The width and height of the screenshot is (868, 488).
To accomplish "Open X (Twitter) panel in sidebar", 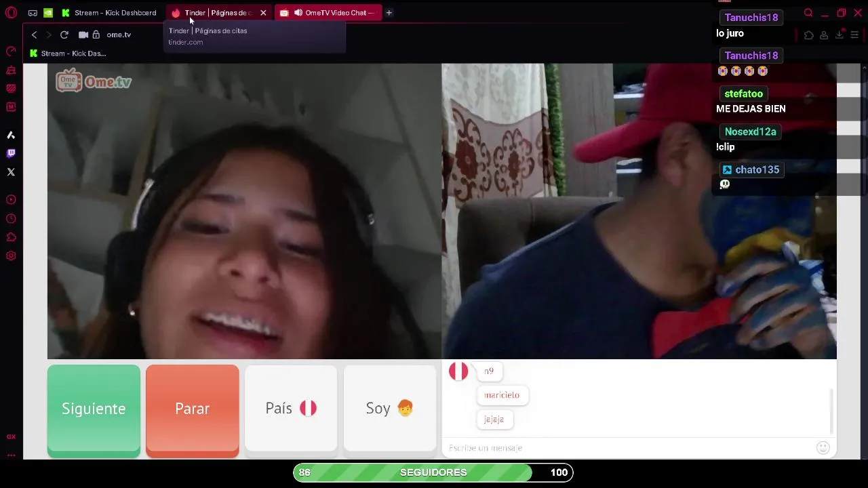I will pyautogui.click(x=11, y=172).
